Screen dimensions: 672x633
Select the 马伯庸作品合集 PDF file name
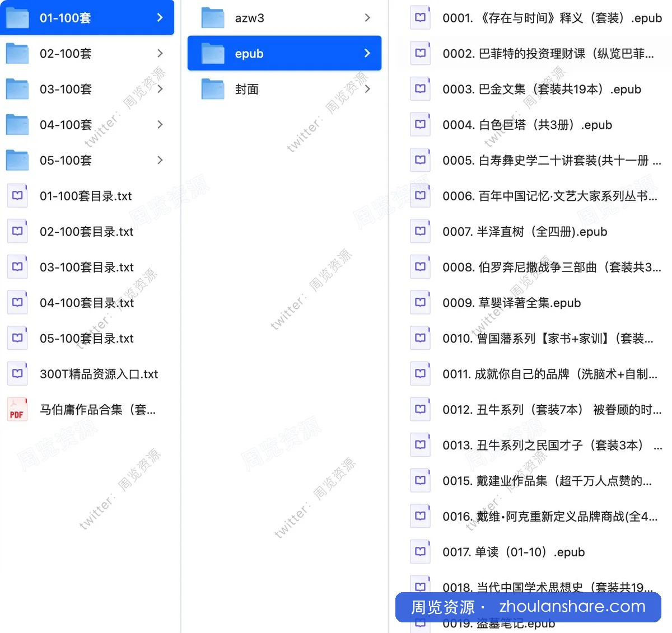click(98, 410)
